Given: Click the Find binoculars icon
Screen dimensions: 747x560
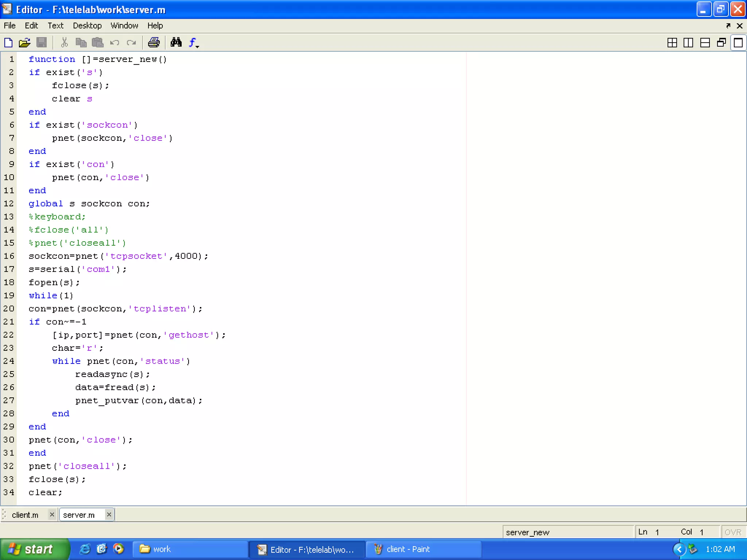Looking at the screenshot, I should [x=176, y=43].
